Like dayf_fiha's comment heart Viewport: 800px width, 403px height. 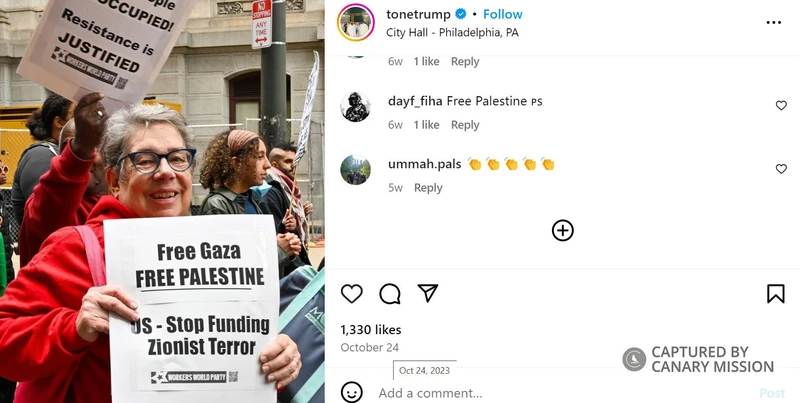tap(781, 106)
